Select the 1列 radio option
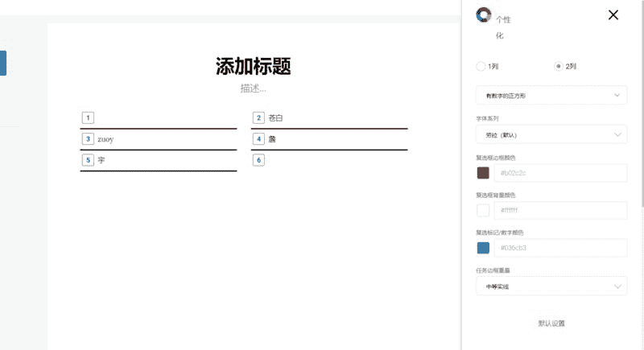644x350 pixels. click(481, 66)
